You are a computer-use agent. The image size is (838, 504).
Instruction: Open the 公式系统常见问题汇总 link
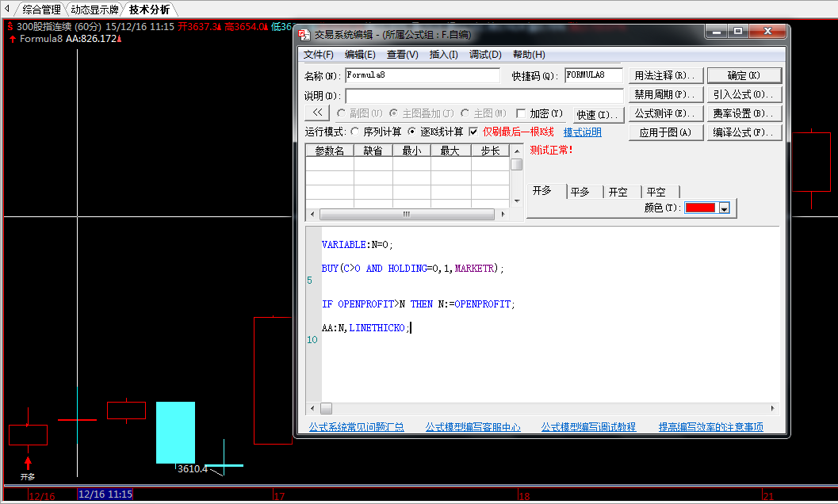coord(356,427)
